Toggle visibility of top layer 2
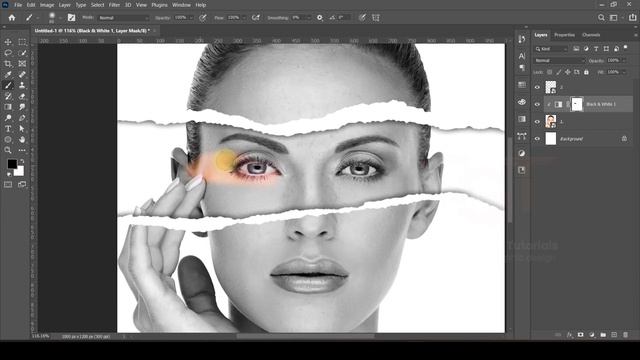640x360 pixels. point(537,87)
